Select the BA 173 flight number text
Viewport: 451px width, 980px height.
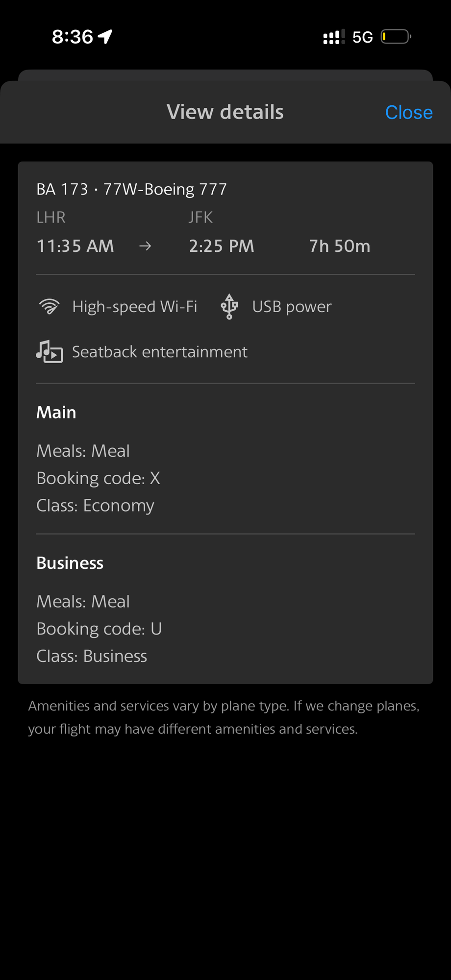(x=62, y=189)
